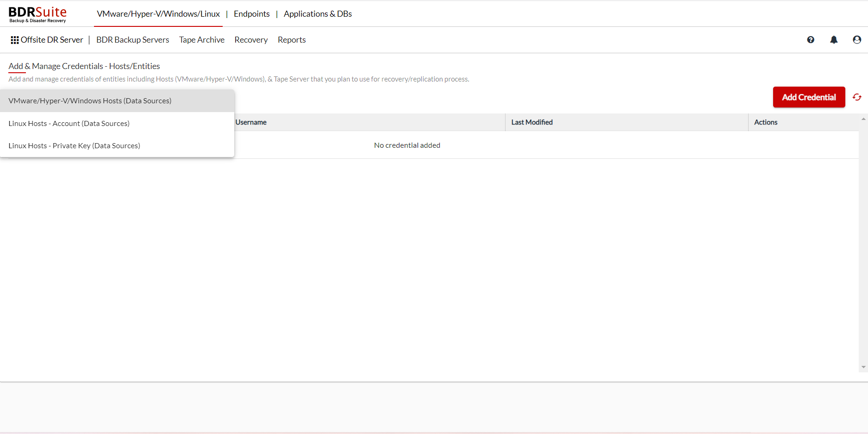Click the scrollbar down arrow of the table

click(x=863, y=367)
